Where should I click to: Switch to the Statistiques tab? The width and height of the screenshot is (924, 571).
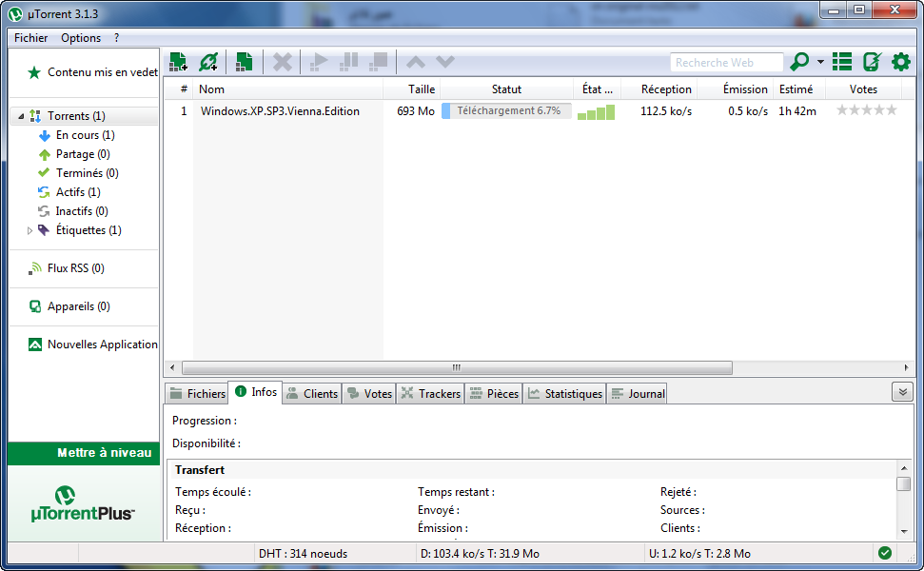coord(565,394)
